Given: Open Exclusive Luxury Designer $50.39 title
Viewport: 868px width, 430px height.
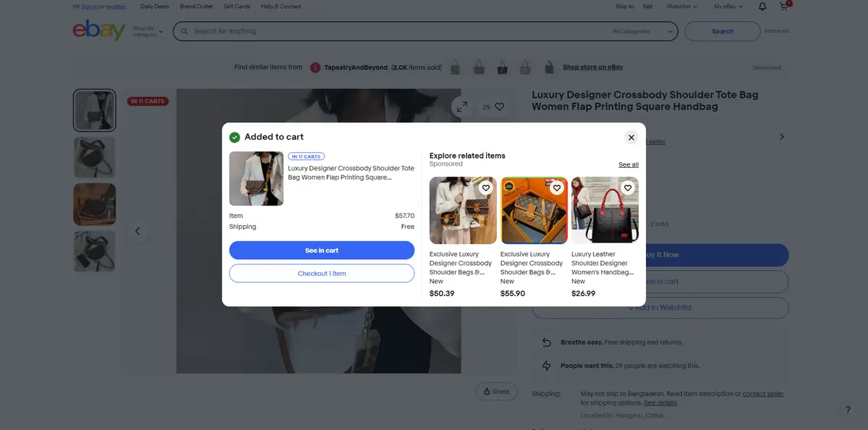Looking at the screenshot, I should [461, 264].
